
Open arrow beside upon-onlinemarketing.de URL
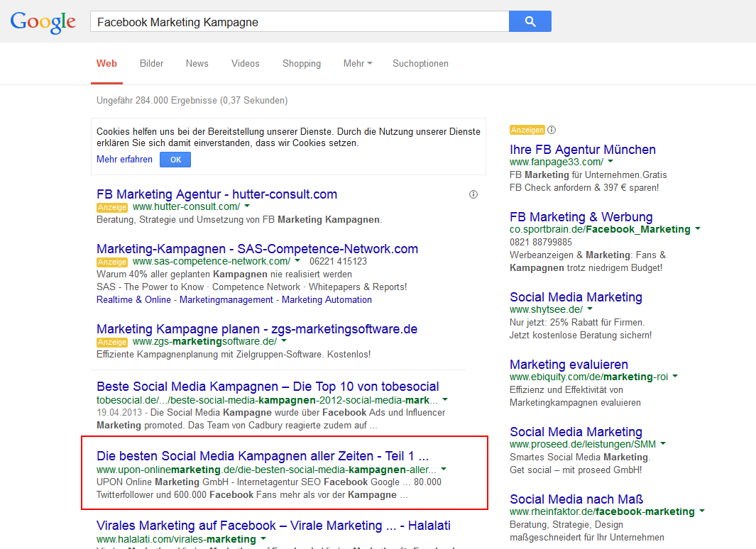(x=443, y=470)
